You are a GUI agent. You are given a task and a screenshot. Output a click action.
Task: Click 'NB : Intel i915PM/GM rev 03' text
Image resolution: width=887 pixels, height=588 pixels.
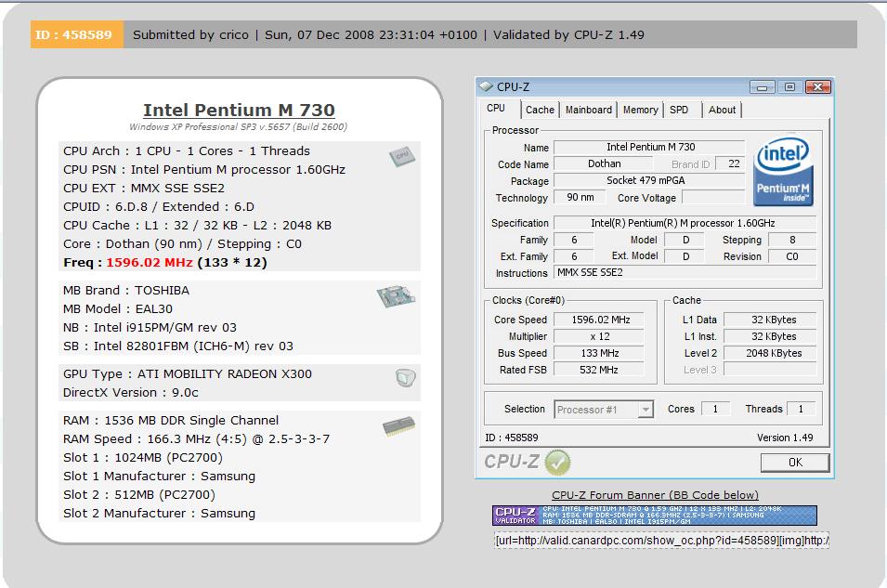coord(150,328)
